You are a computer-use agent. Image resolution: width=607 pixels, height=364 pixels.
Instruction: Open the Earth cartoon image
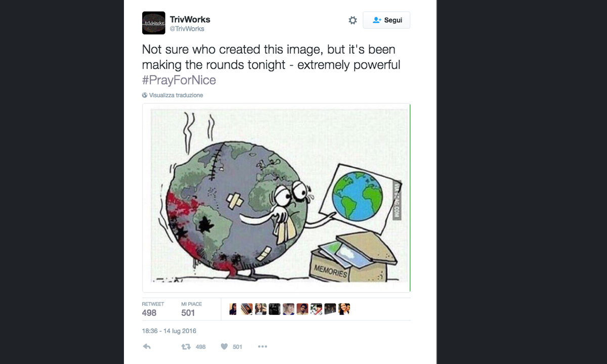coord(276,198)
